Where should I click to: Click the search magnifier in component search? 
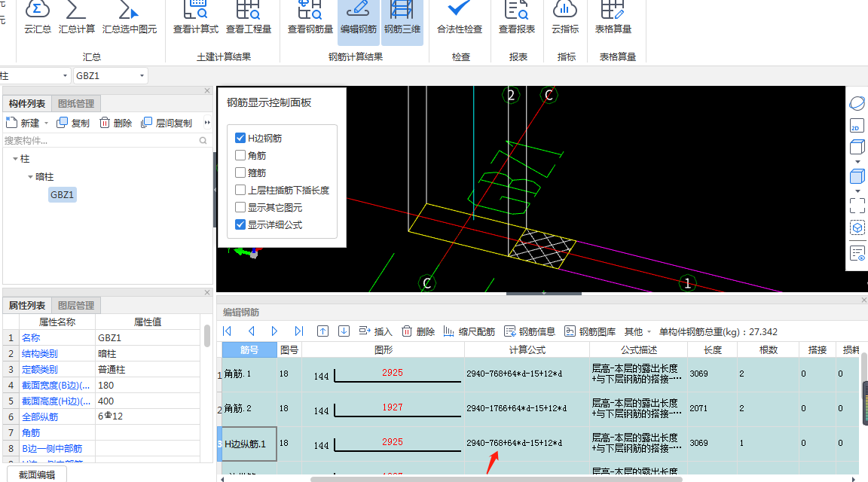click(203, 141)
